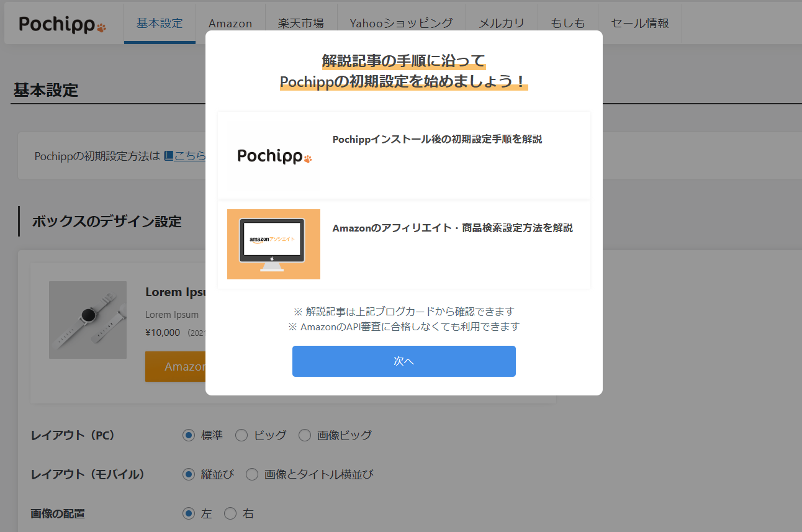Select 縦並び mobile layout radio

pyautogui.click(x=189, y=474)
